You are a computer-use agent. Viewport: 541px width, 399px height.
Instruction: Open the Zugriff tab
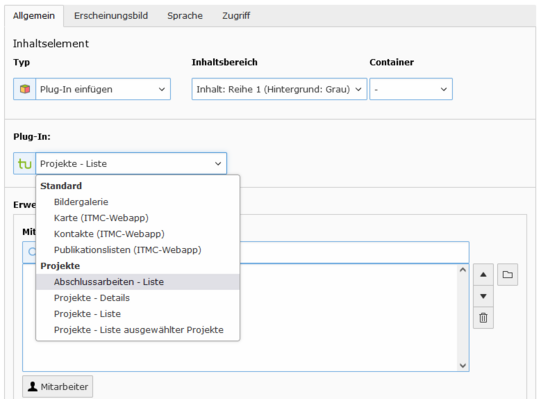(x=236, y=16)
